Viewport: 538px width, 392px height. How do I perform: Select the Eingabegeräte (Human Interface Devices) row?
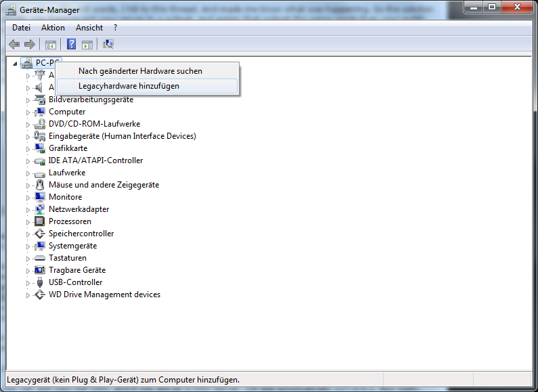point(122,136)
